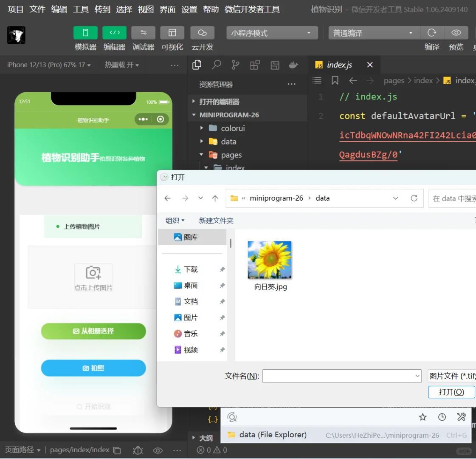476x459 pixels.
Task: Click the user avatar image
Action: point(16,35)
